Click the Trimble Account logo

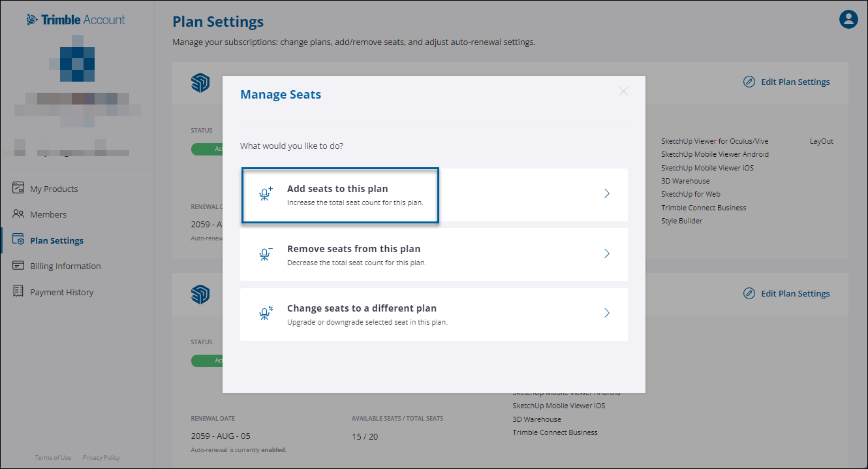(x=76, y=19)
